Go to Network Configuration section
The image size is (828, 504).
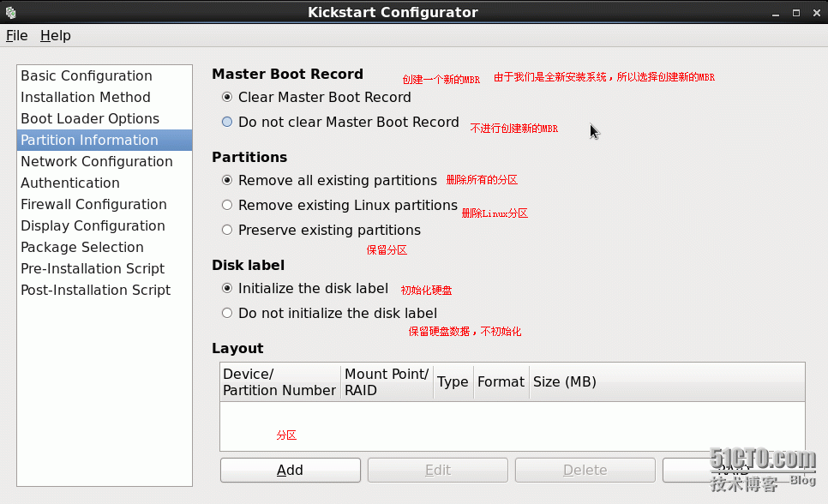click(x=105, y=162)
